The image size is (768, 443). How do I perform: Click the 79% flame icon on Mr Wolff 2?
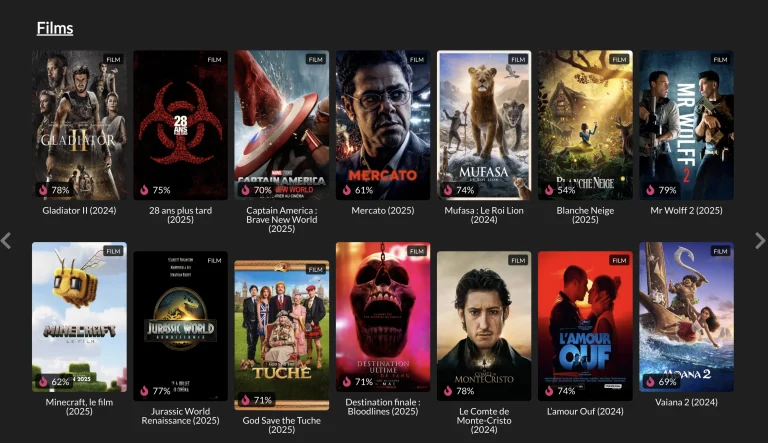650,190
